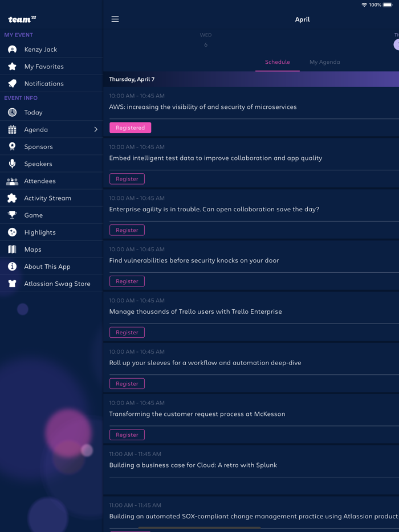This screenshot has width=399, height=532.
Task: Open the Highlights menu label
Action: [x=40, y=232]
